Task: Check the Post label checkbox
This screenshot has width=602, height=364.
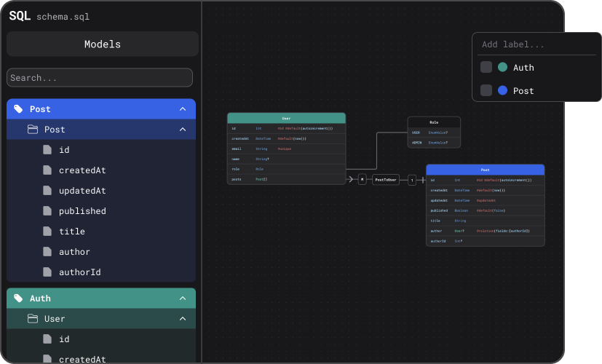Action: pos(486,90)
